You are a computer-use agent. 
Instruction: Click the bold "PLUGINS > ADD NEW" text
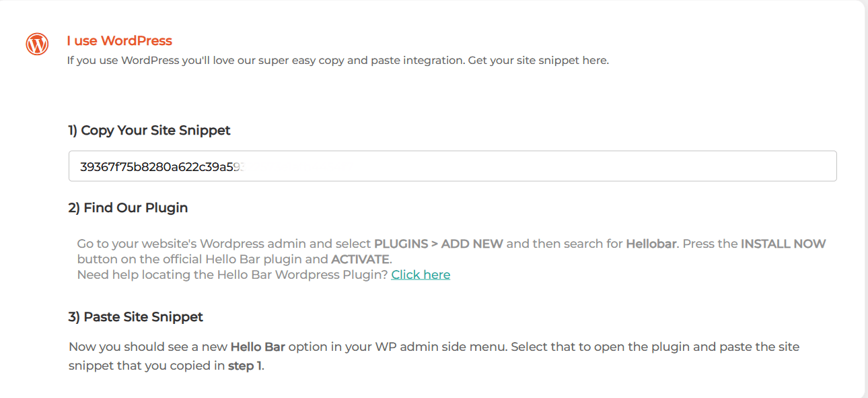(x=439, y=244)
